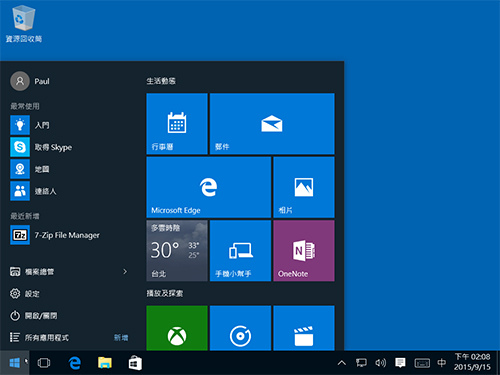Open the Store from the taskbar
The width and height of the screenshot is (500, 375).
point(135,363)
